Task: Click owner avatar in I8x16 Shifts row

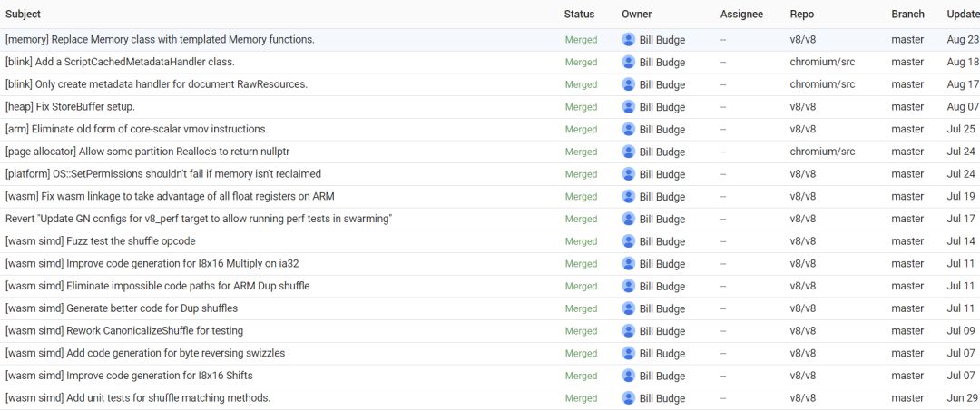Action: coord(628,376)
